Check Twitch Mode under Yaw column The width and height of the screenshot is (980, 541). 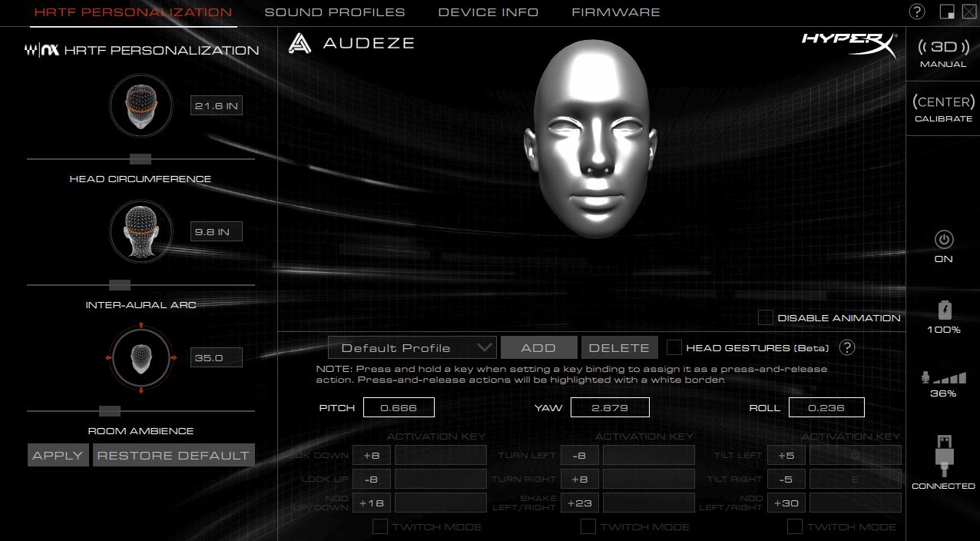click(588, 526)
